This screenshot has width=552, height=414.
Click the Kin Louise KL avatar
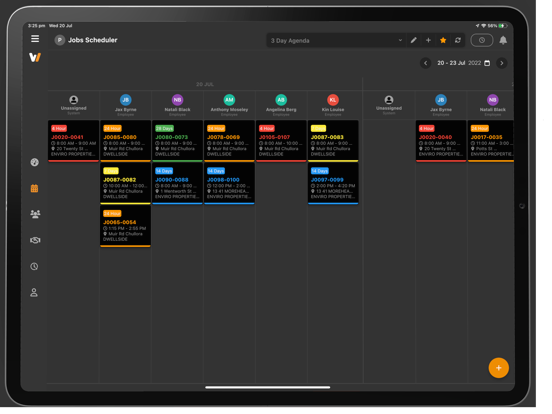[333, 100]
